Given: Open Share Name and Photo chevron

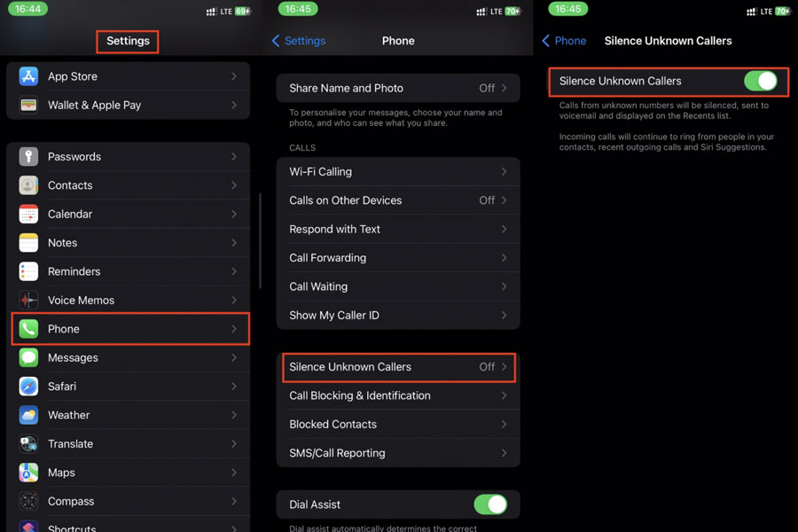Looking at the screenshot, I should [504, 88].
